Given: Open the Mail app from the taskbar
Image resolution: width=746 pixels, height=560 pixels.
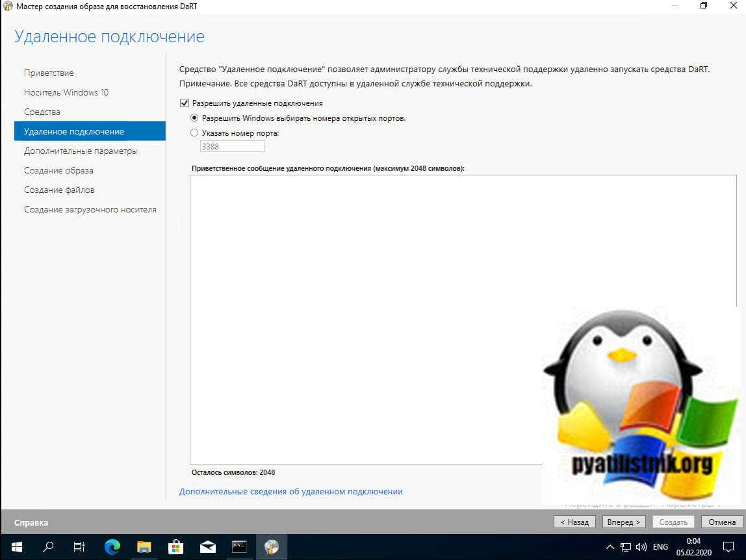Looking at the screenshot, I should pyautogui.click(x=207, y=546).
